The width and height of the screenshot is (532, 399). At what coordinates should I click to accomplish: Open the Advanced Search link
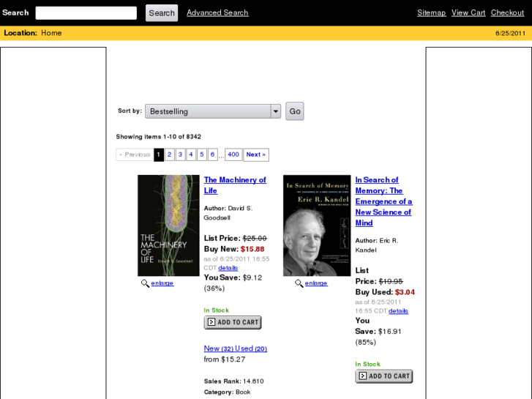tap(217, 12)
